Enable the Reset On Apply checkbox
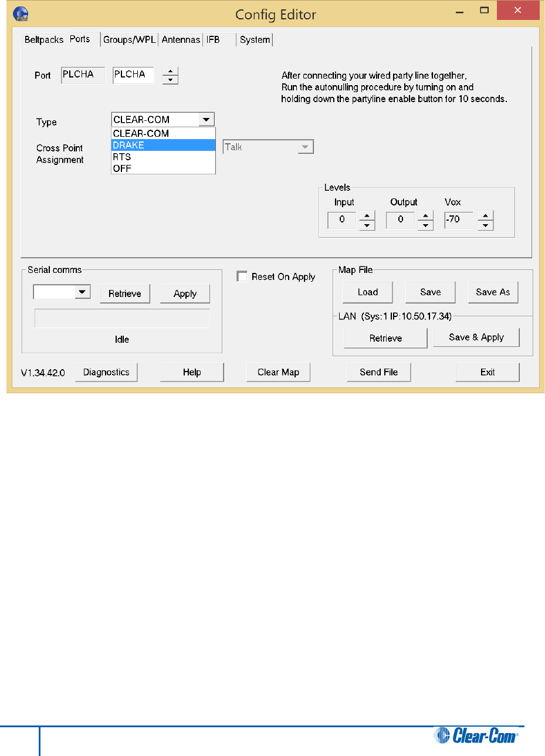Image resolution: width=545 pixels, height=756 pixels. tap(242, 276)
